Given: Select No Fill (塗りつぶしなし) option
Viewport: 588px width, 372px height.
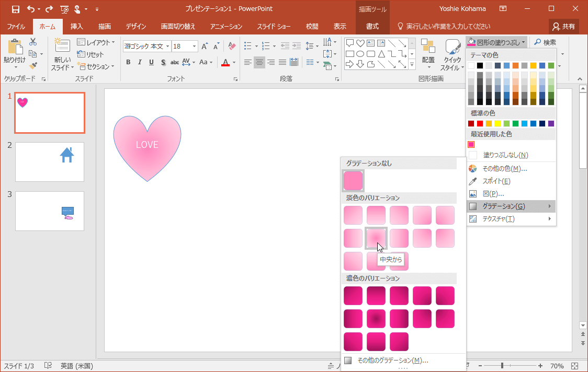Looking at the screenshot, I should click(x=505, y=155).
